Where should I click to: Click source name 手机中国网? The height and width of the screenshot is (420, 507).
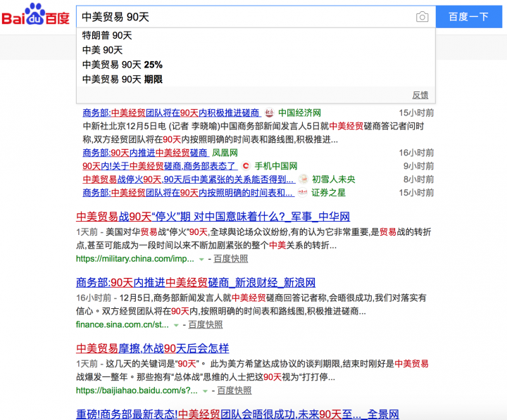click(x=276, y=166)
